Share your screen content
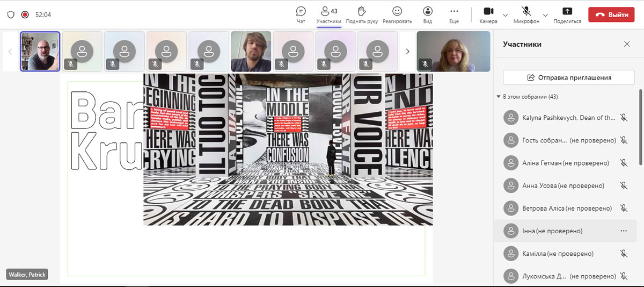This screenshot has height=287, width=644. (567, 15)
